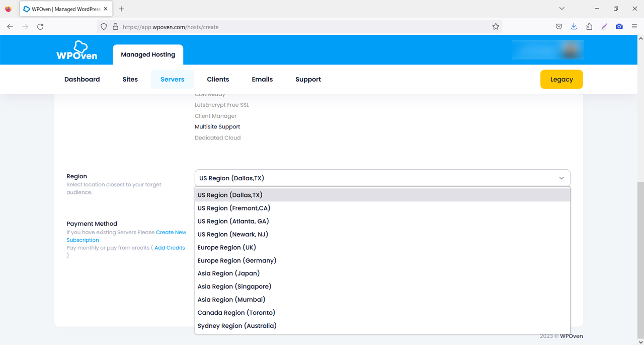
Task: Select Europe Region (Germany)
Action: point(382,260)
